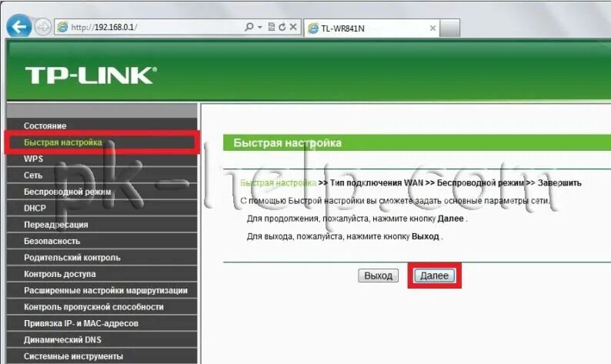The height and width of the screenshot is (364, 611).
Task: Open Расширенные настройки маршрутизации menu item
Action: (x=102, y=290)
